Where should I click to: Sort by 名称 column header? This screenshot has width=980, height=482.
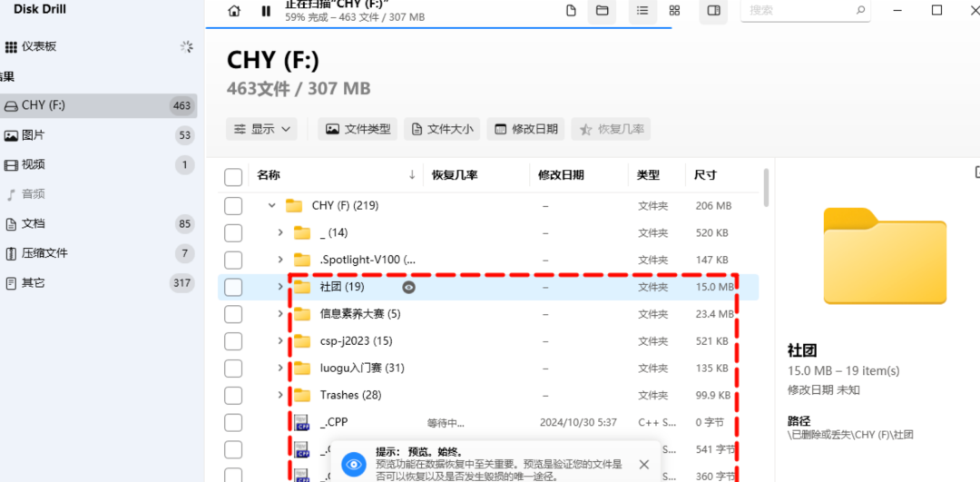click(269, 176)
